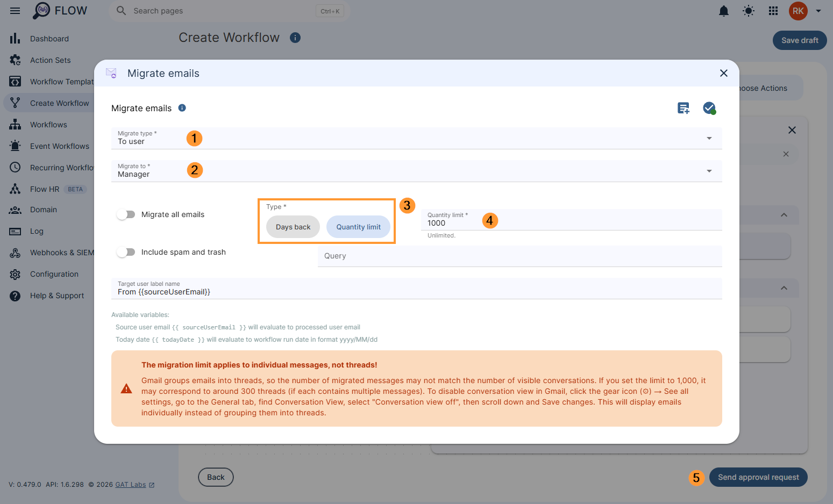Click the blue checkmark validation icon
This screenshot has height=504, width=833.
pos(709,108)
